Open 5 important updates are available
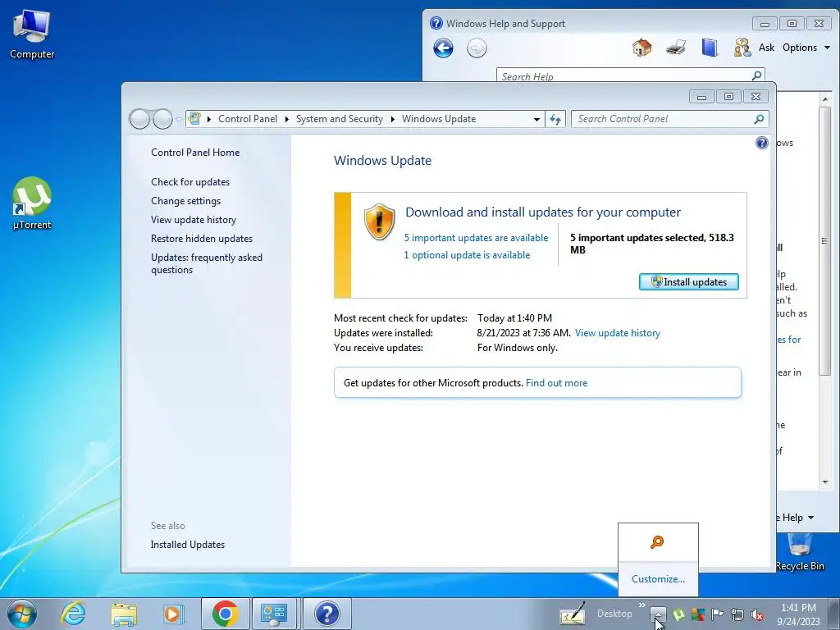The image size is (840, 630). tap(476, 238)
